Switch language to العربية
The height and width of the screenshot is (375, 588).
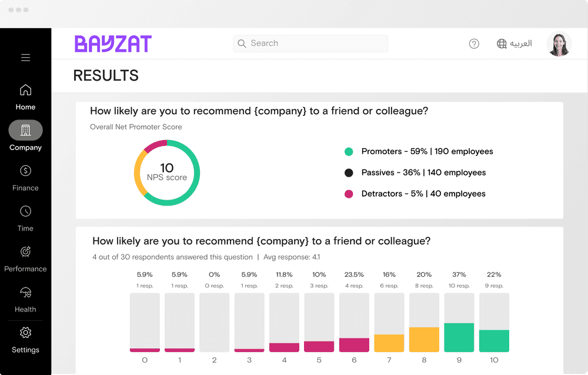click(521, 44)
